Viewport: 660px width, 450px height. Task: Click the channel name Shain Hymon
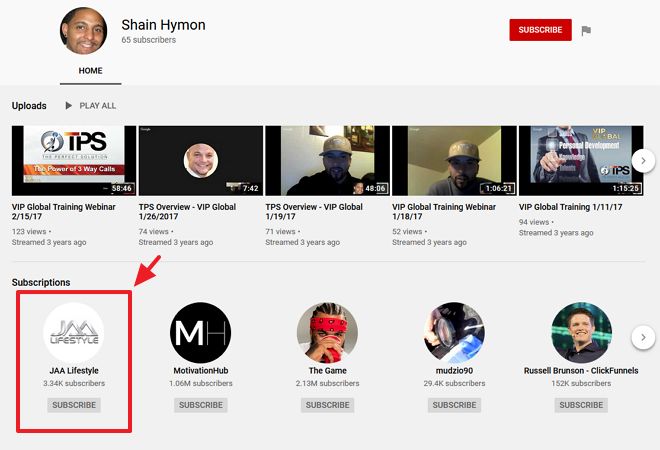coord(163,25)
